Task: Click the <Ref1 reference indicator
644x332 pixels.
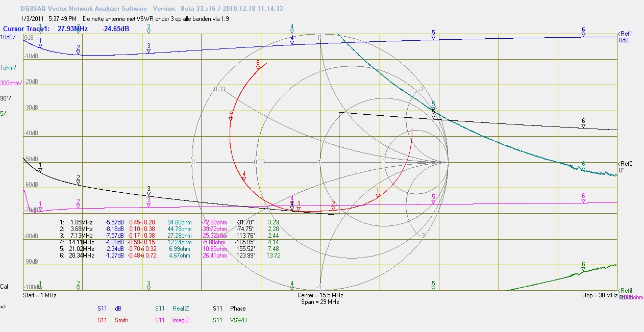Action: tap(625, 34)
